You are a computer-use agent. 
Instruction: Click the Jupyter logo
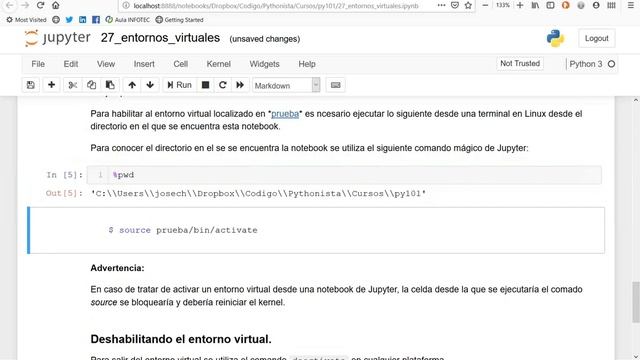[57, 38]
